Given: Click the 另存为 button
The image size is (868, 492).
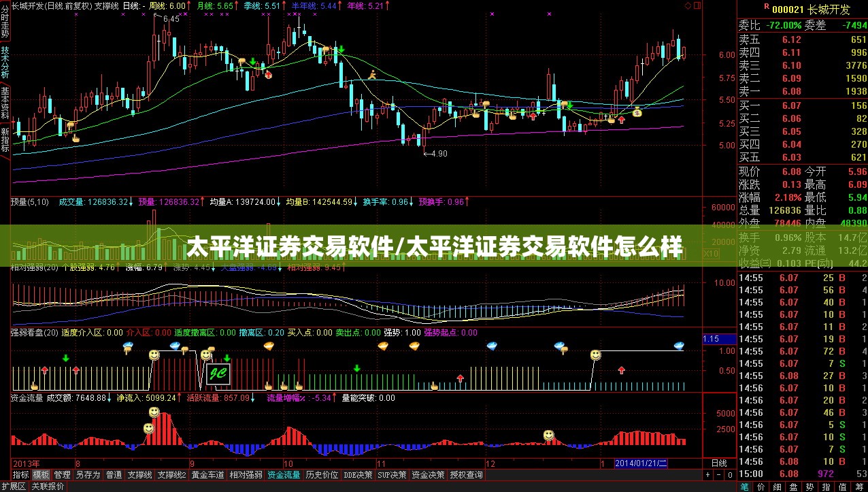Looking at the screenshot, I should pyautogui.click(x=88, y=474).
